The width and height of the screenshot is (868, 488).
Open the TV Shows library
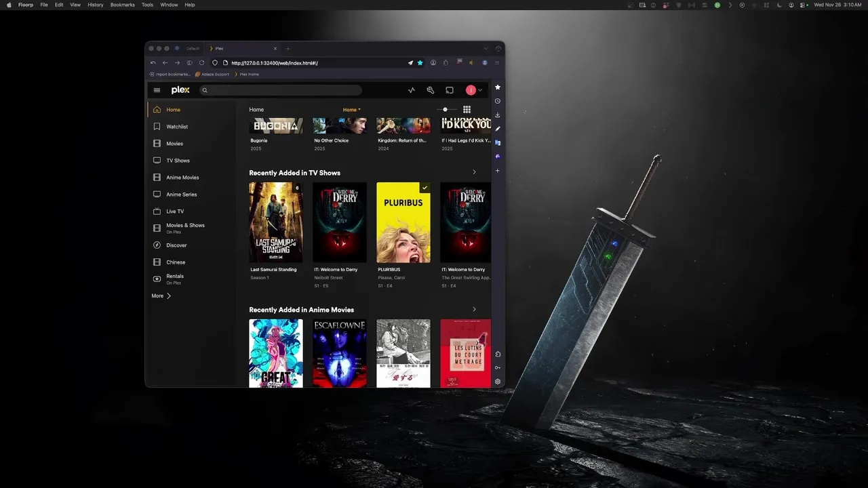click(191, 161)
